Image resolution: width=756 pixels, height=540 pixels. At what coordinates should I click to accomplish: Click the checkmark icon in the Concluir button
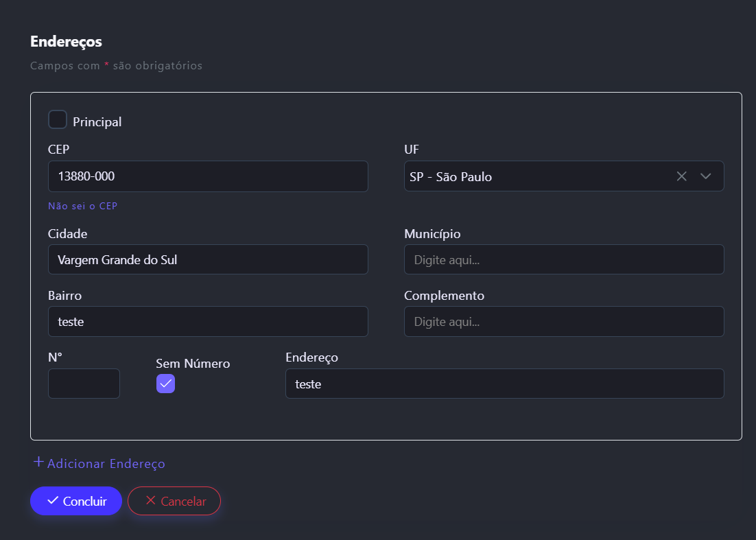coord(53,501)
